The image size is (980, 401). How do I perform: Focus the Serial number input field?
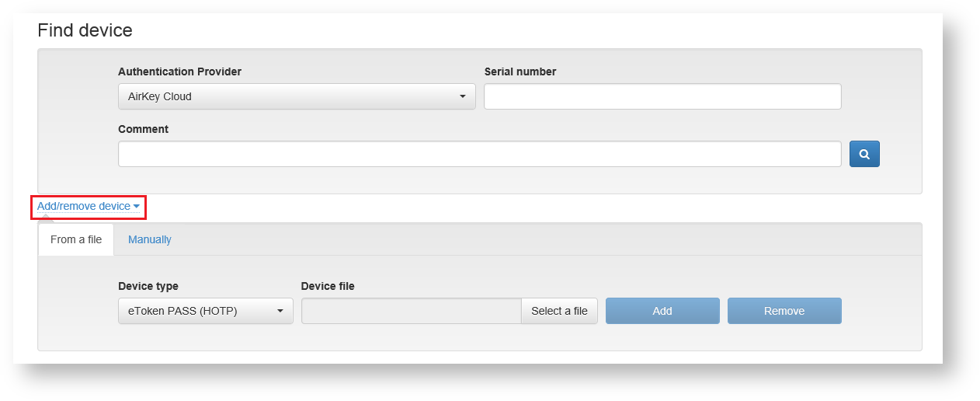pyautogui.click(x=662, y=96)
